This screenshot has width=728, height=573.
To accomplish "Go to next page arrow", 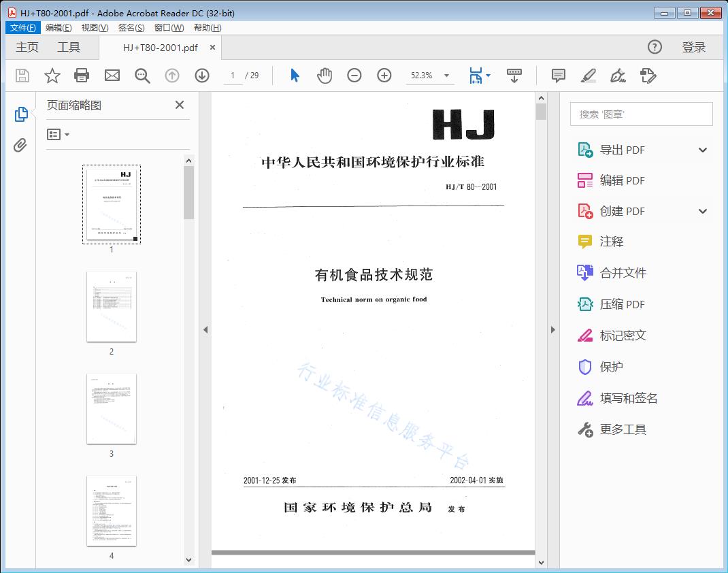I will pos(202,76).
